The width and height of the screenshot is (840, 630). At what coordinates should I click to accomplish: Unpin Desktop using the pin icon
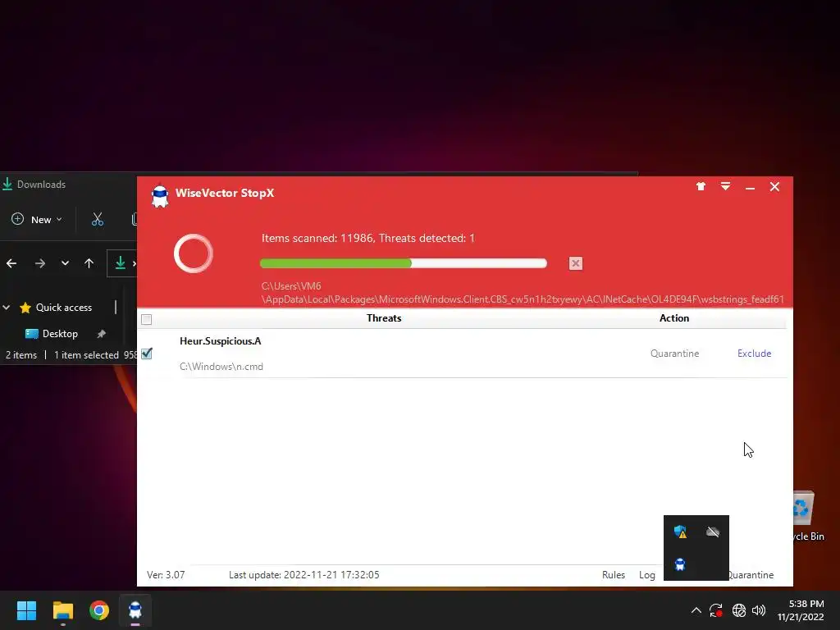click(101, 334)
